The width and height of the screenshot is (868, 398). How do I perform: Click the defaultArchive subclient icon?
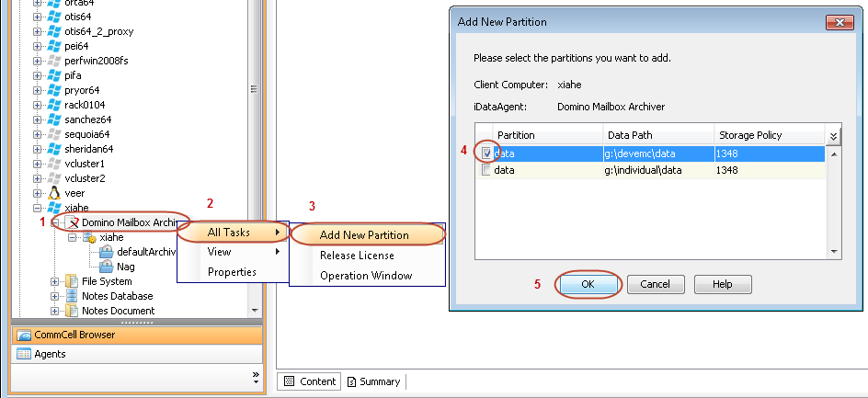pos(106,252)
